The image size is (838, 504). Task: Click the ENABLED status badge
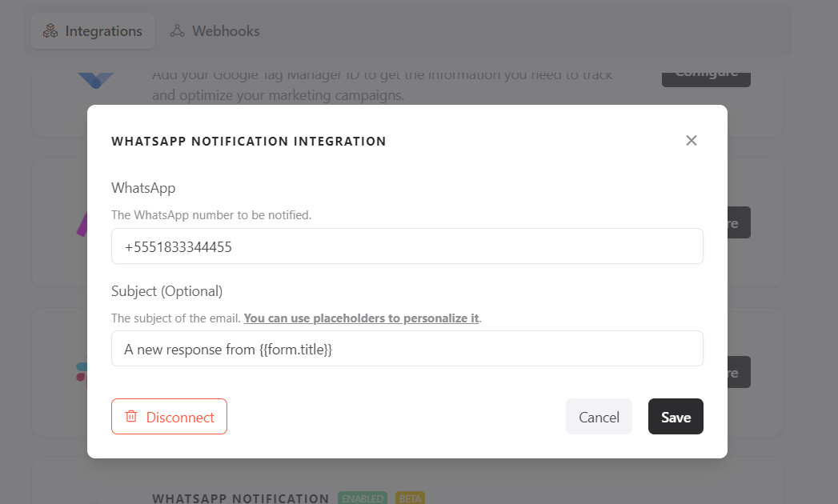(363, 498)
